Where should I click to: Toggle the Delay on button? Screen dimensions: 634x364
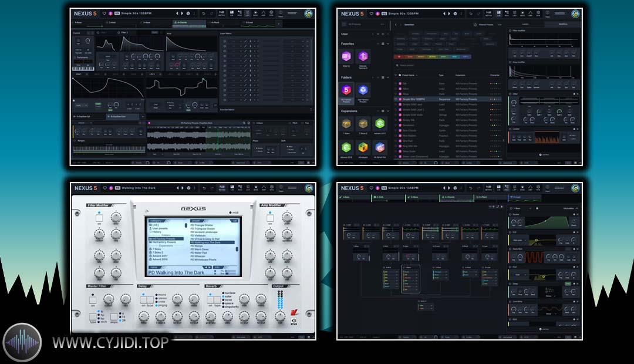[143, 300]
